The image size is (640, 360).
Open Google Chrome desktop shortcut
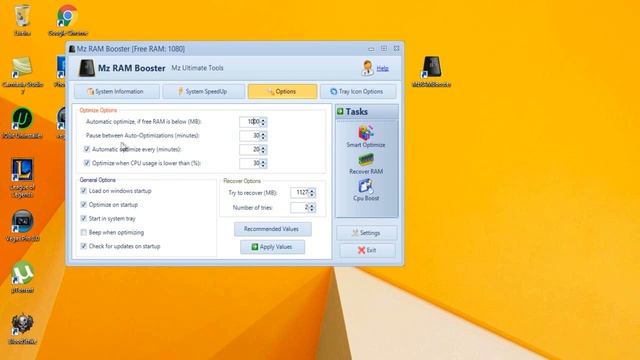pyautogui.click(x=67, y=16)
